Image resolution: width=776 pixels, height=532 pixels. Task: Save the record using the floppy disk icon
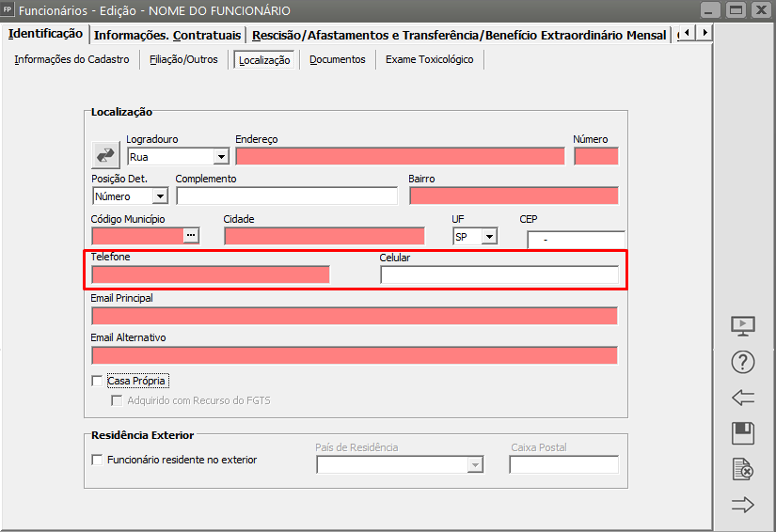point(743,433)
